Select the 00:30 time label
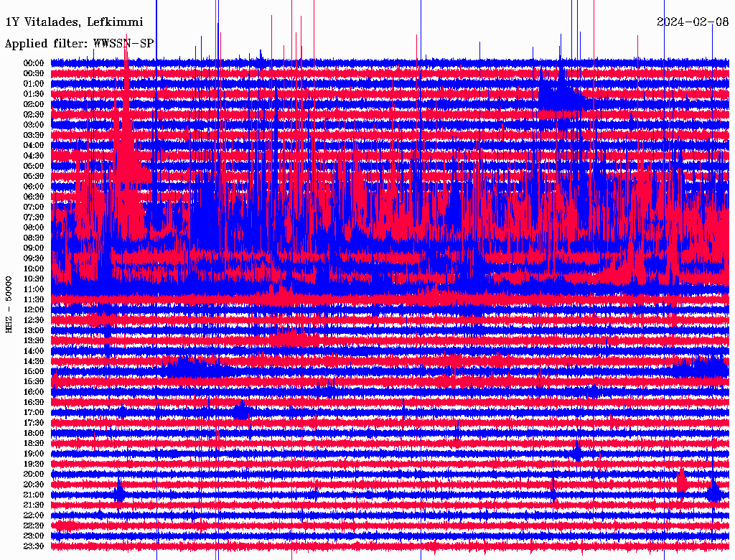735x560 pixels. click(34, 74)
